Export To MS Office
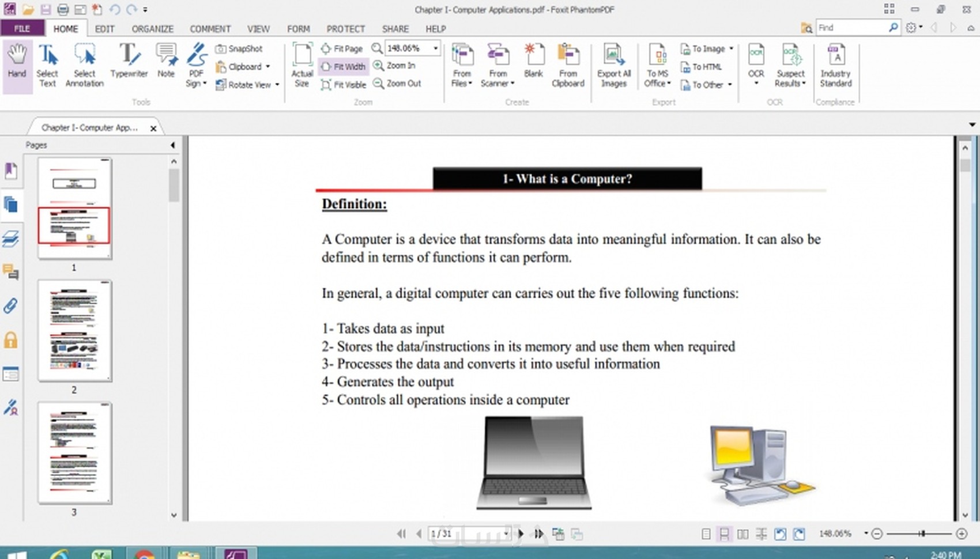 658,65
